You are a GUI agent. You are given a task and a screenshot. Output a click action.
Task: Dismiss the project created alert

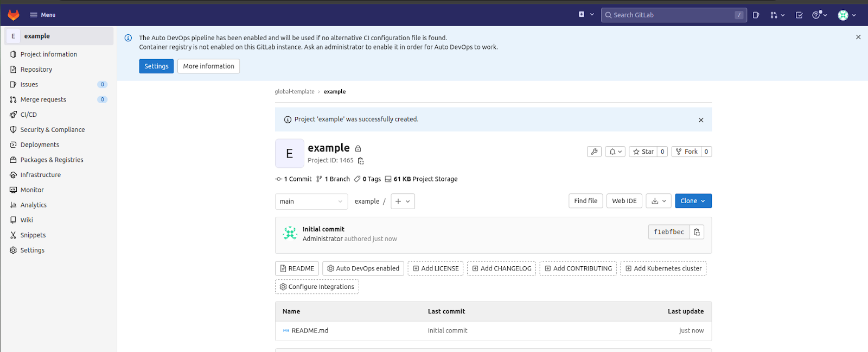tap(701, 120)
